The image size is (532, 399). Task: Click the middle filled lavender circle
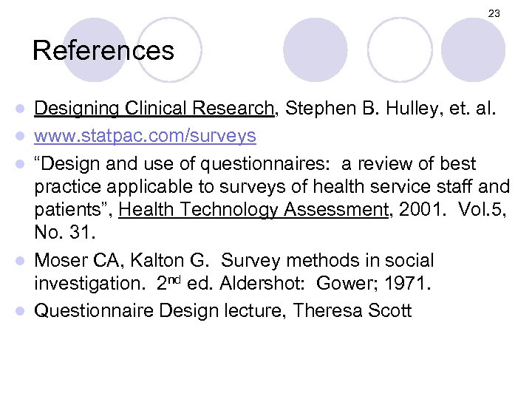point(315,49)
